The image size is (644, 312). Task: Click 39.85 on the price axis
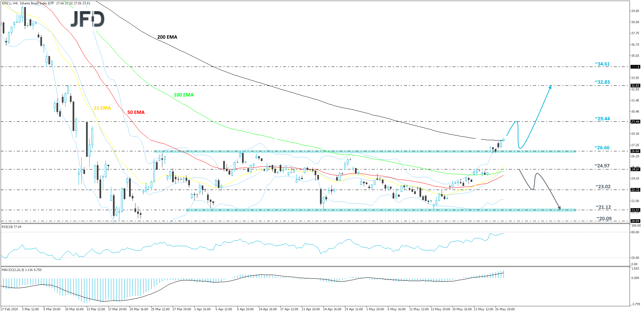(x=635, y=11)
